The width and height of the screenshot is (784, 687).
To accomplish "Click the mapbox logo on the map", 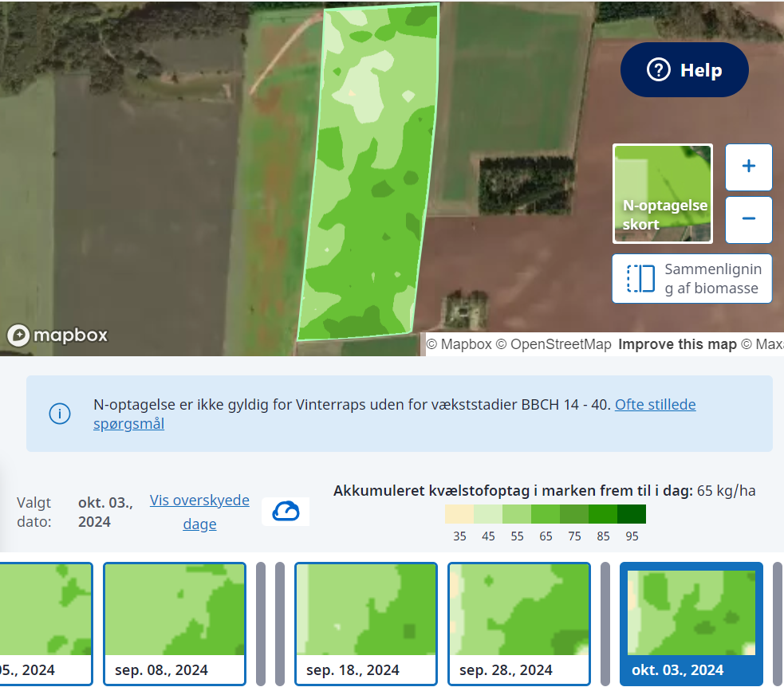I will 57,336.
